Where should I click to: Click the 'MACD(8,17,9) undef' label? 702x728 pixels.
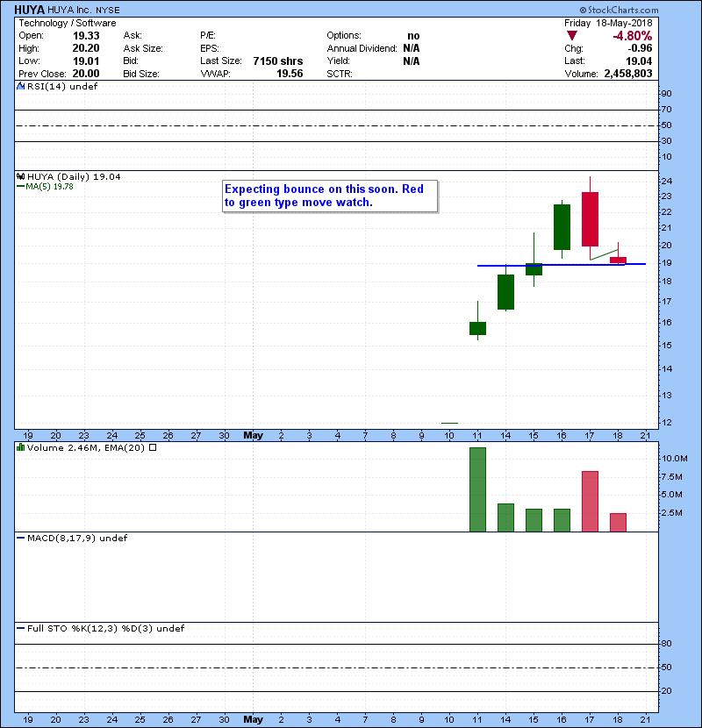point(77,539)
